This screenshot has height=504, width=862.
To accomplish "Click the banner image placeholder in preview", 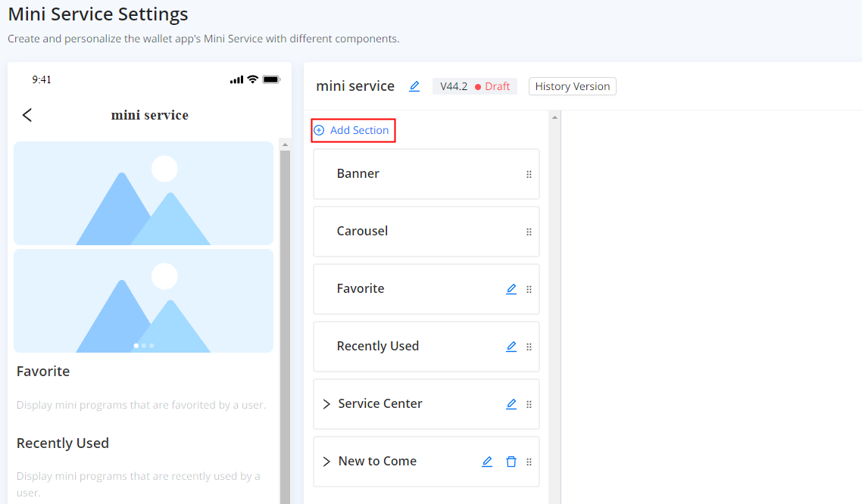I will click(143, 193).
